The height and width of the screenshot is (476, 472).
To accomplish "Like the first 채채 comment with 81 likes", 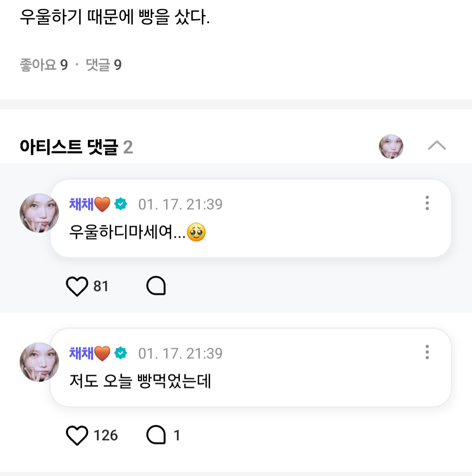I will [77, 286].
